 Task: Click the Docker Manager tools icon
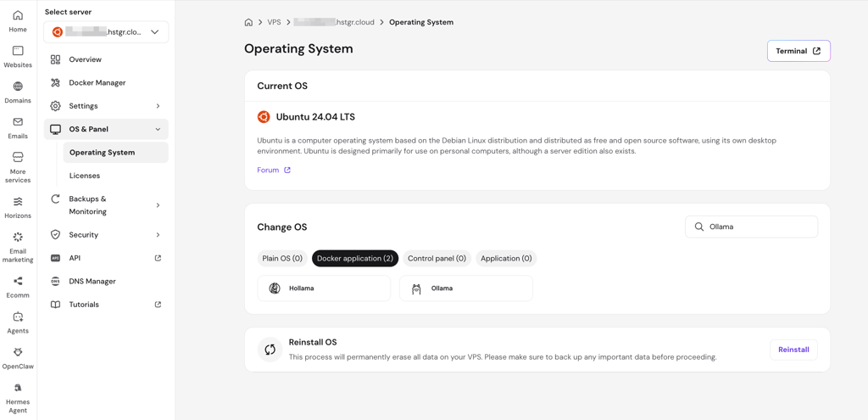click(x=55, y=82)
